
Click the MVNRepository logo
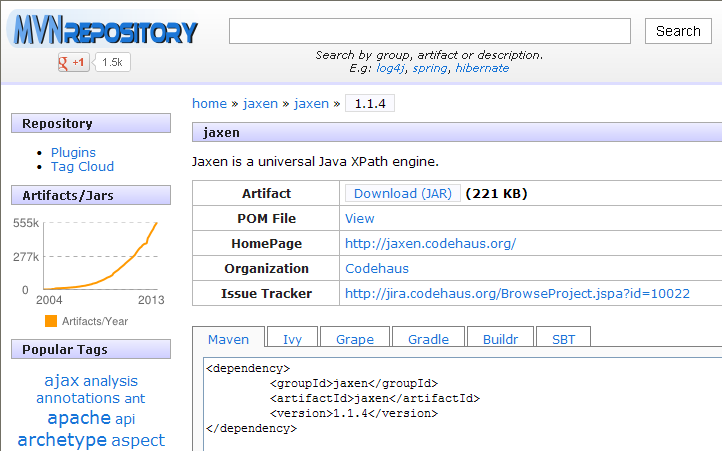click(104, 30)
